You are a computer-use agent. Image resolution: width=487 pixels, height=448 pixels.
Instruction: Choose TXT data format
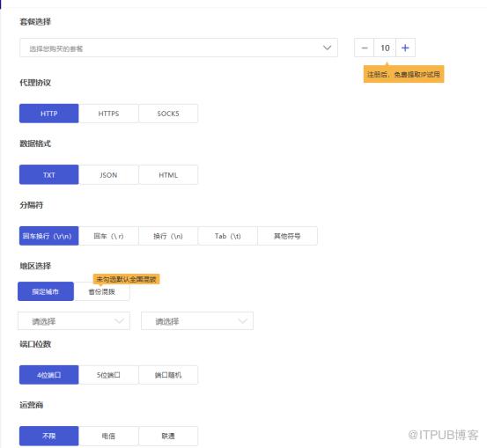point(48,175)
